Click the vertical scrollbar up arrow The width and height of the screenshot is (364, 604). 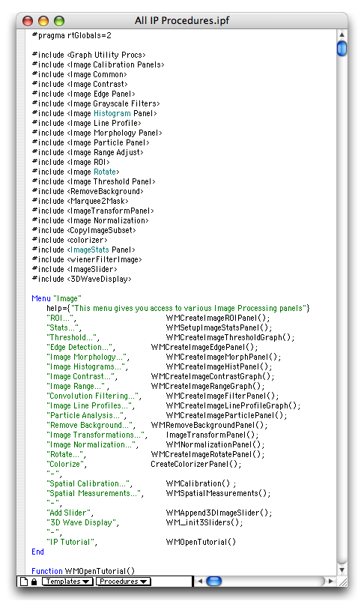pos(342,34)
